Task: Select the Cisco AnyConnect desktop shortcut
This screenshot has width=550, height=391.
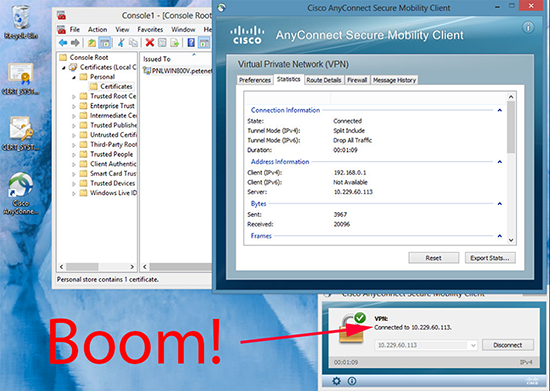Action: tap(21, 194)
